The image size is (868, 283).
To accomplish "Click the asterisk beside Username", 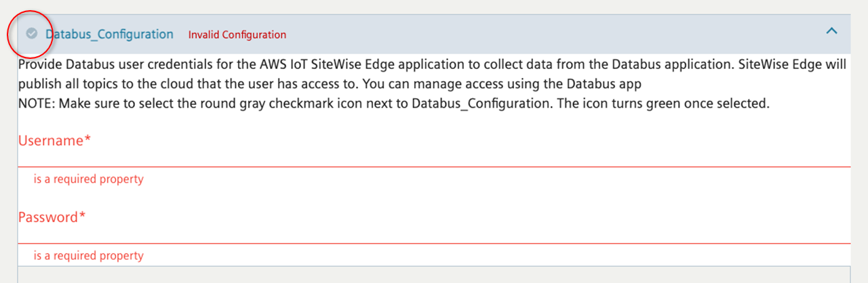I will coord(87,141).
